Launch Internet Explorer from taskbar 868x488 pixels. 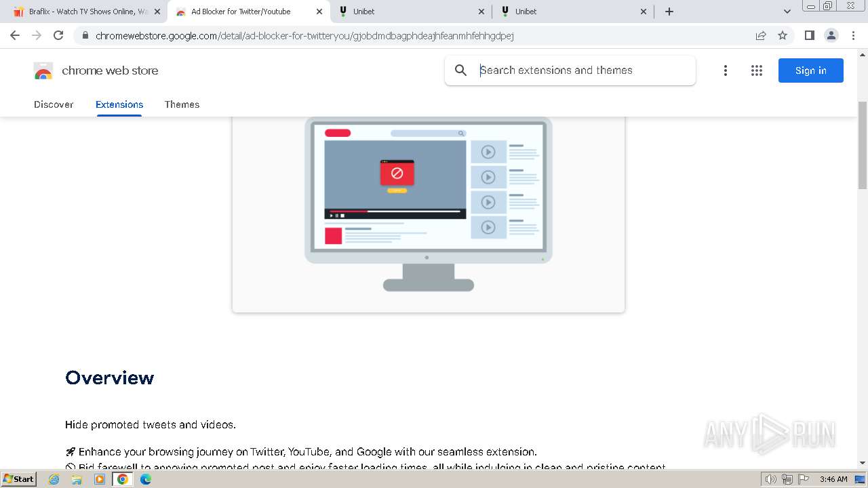[54, 479]
